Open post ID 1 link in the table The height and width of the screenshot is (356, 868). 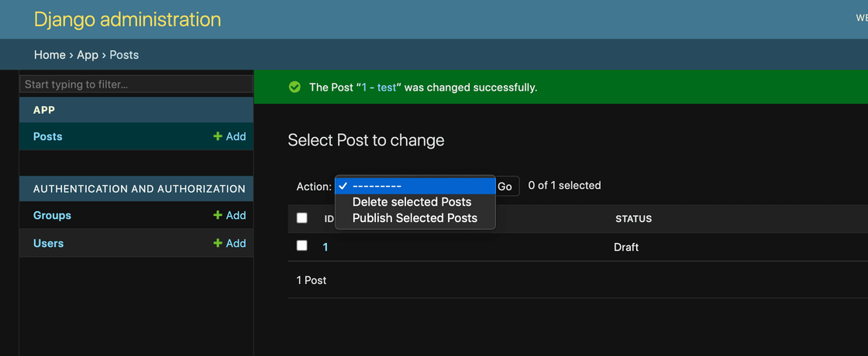tap(325, 247)
